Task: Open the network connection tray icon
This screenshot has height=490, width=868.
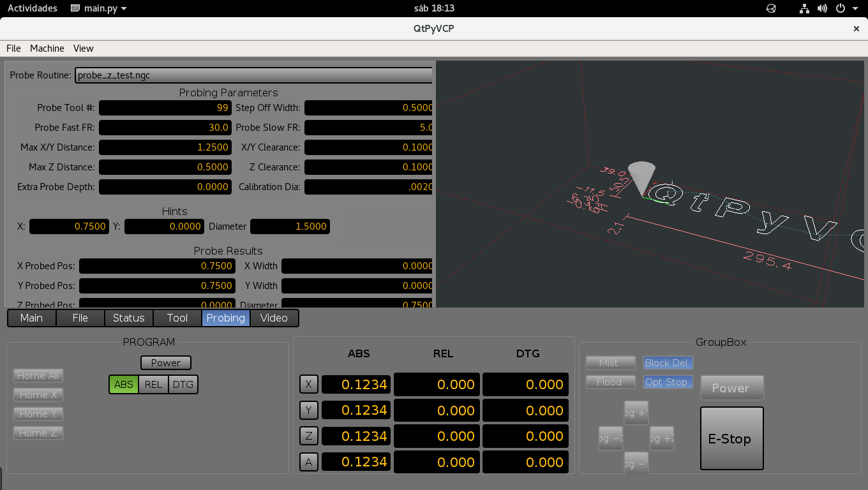Action: (804, 8)
